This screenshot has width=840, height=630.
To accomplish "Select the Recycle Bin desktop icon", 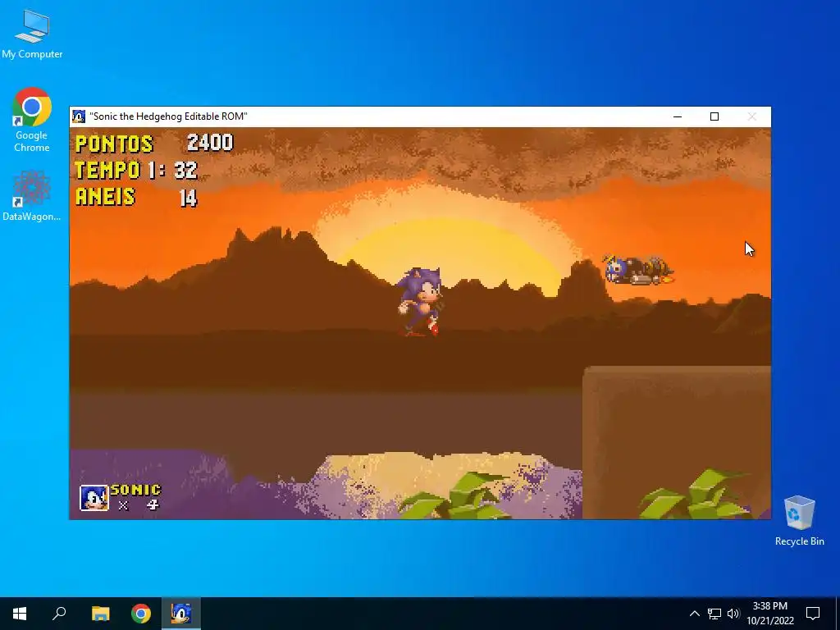I will 799,521.
